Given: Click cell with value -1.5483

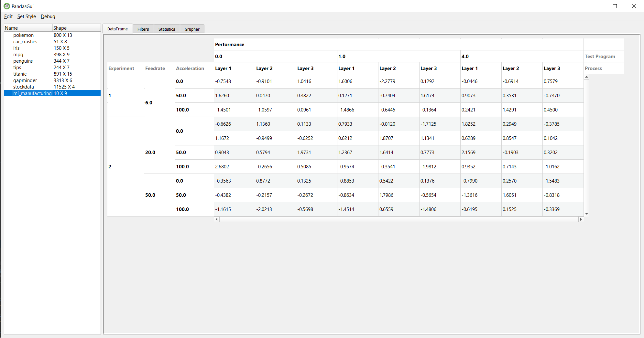Looking at the screenshot, I should [x=563, y=181].
